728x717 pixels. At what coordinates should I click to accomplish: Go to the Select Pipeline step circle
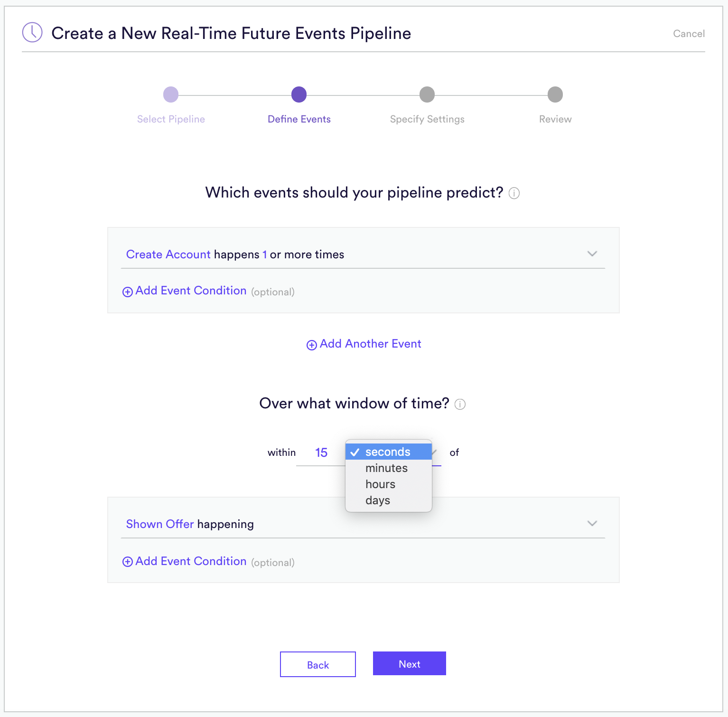(x=171, y=94)
